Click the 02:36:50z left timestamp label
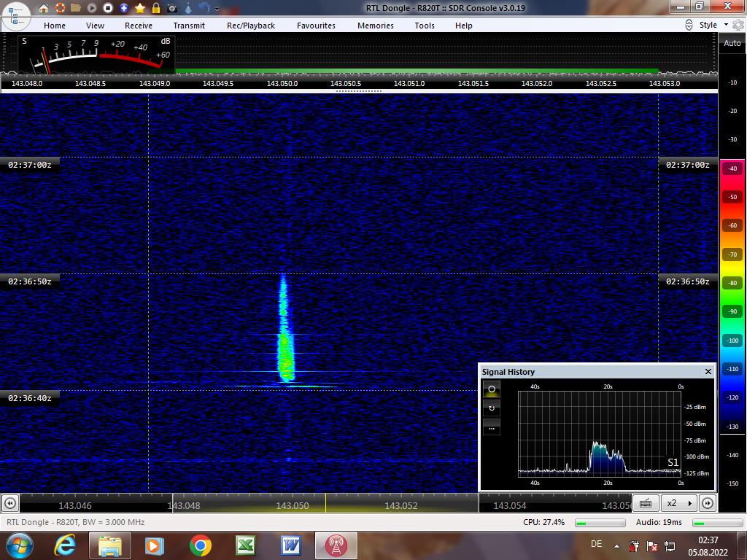The image size is (747, 560). pyautogui.click(x=29, y=281)
